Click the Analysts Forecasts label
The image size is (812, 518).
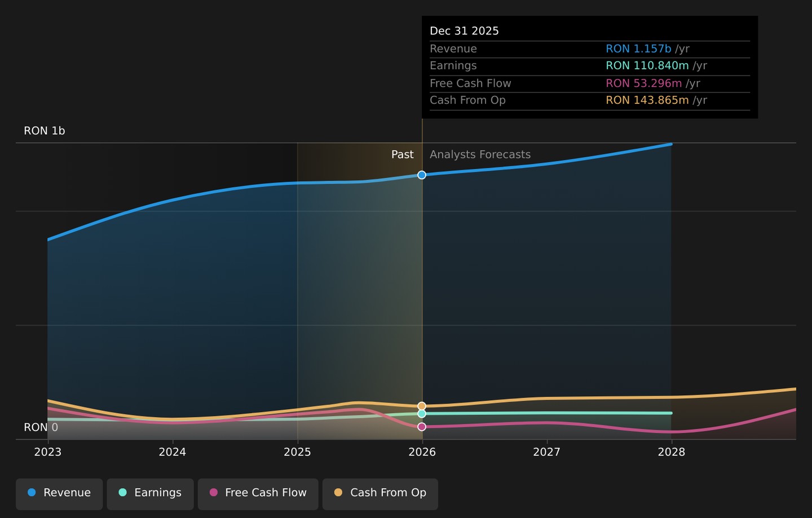point(480,154)
